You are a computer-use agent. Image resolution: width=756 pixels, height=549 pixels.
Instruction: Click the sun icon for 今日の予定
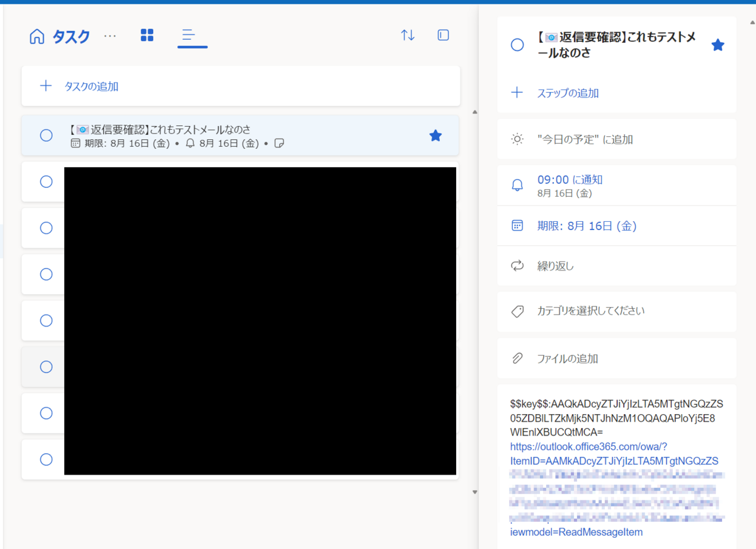tap(517, 139)
